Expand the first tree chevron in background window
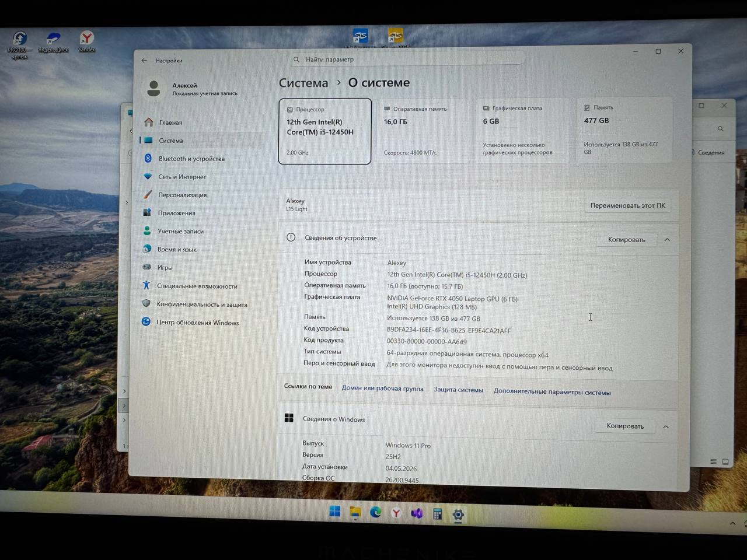 pyautogui.click(x=127, y=202)
